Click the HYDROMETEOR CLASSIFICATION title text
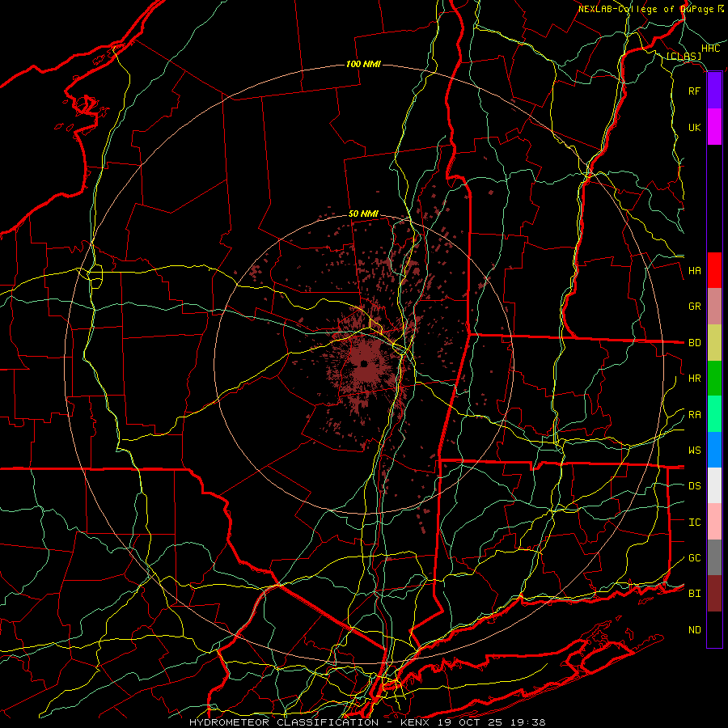This screenshot has height=728, width=728. [x=284, y=722]
